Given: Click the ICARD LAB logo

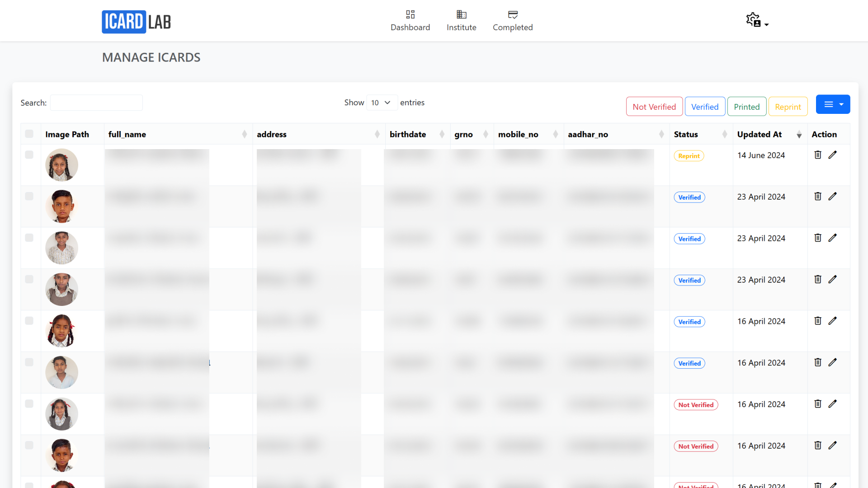Looking at the screenshot, I should point(136,22).
